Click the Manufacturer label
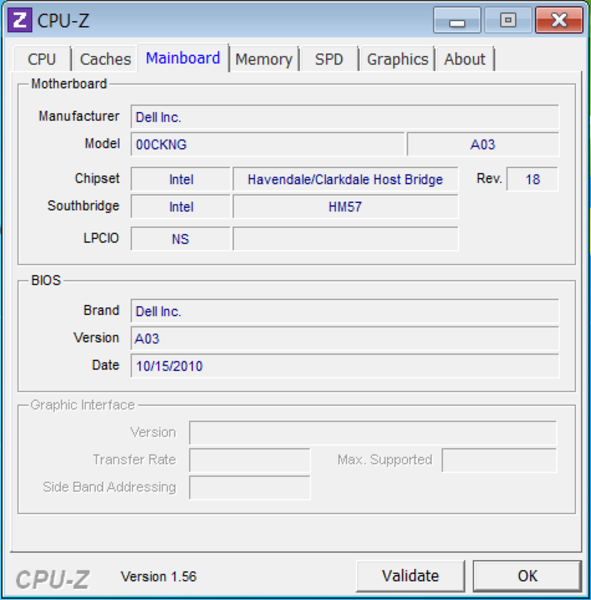This screenshot has height=600, width=591. point(79,116)
